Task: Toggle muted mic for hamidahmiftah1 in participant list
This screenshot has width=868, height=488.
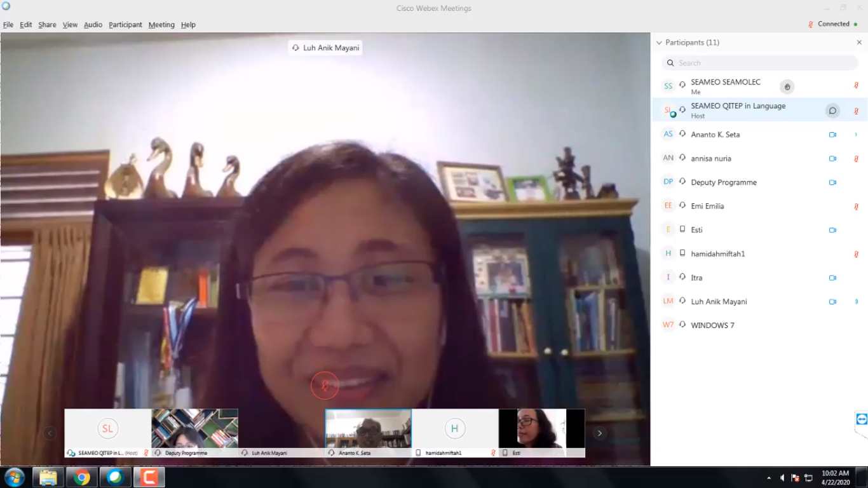Action: coord(856,254)
